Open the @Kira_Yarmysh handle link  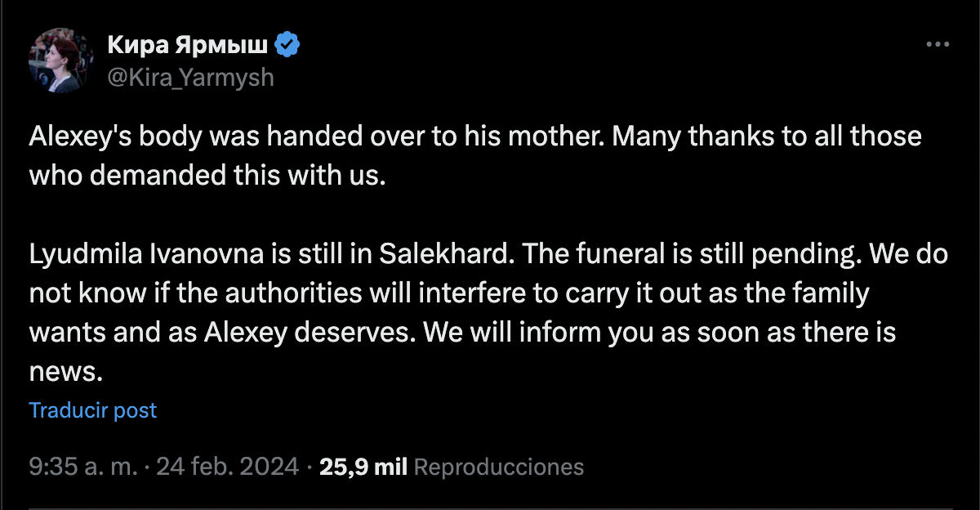point(191,78)
